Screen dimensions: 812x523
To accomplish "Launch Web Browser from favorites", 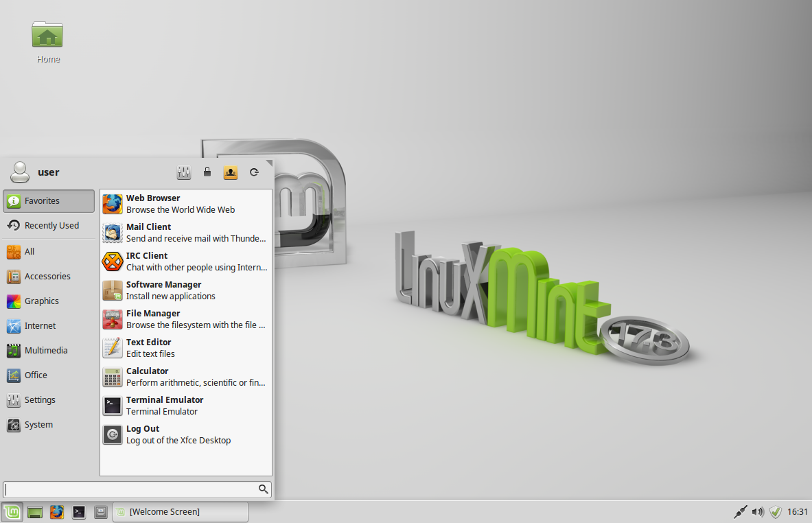I will pos(186,204).
